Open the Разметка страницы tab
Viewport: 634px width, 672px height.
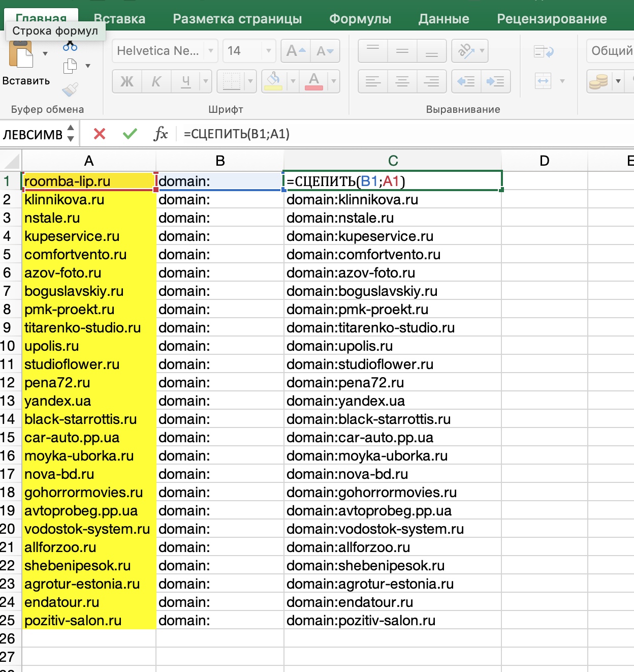(237, 19)
